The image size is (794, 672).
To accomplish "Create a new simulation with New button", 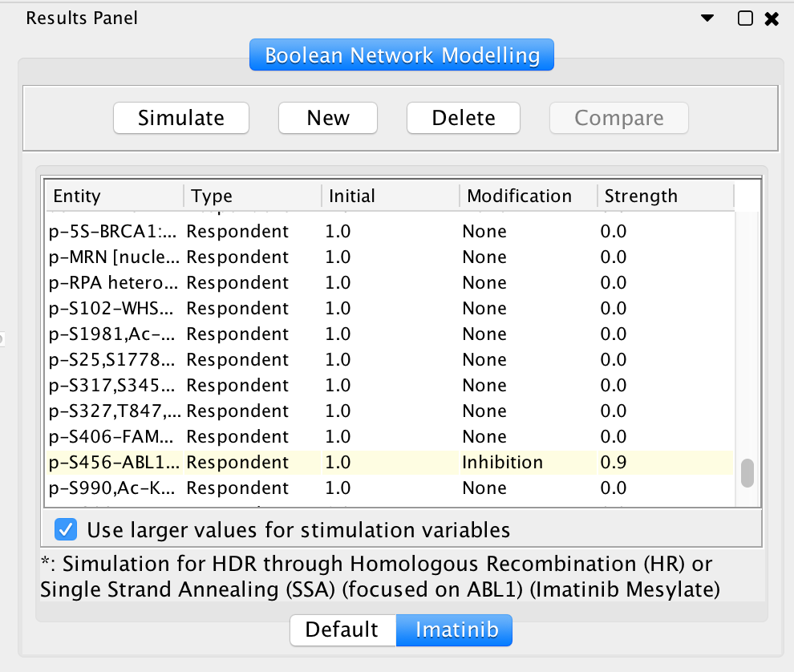I will click(x=328, y=118).
